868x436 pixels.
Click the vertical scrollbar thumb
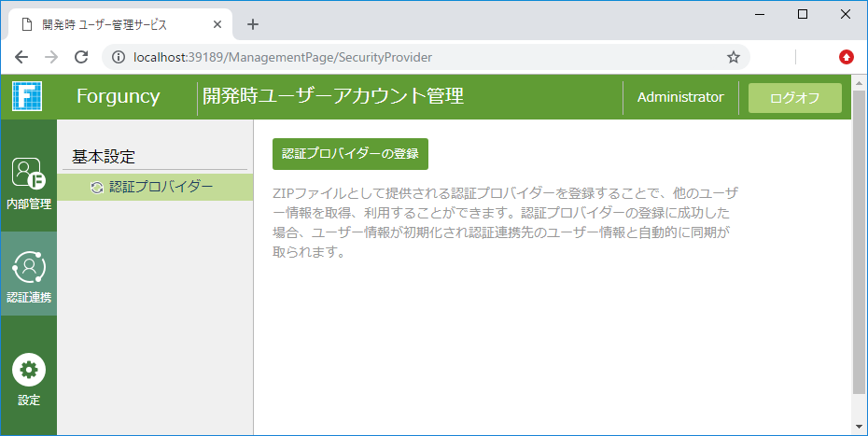coord(860,243)
